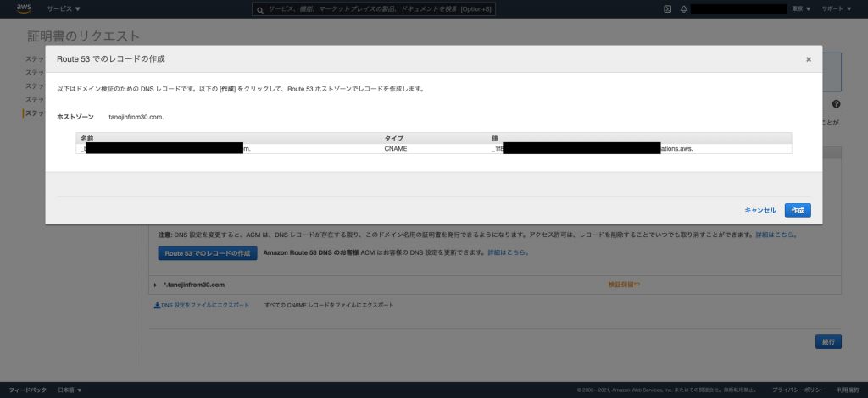Expand the *.tanojinfrom30.com domain row
Screen dimensions: 868x398
click(156, 285)
